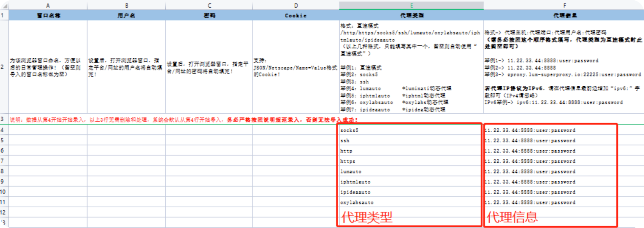Select row 1 header number

4,15
